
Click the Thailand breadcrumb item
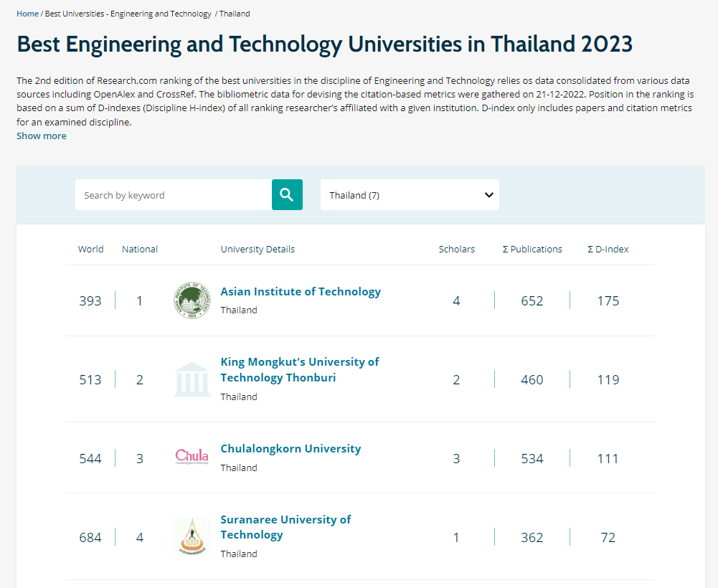(235, 14)
